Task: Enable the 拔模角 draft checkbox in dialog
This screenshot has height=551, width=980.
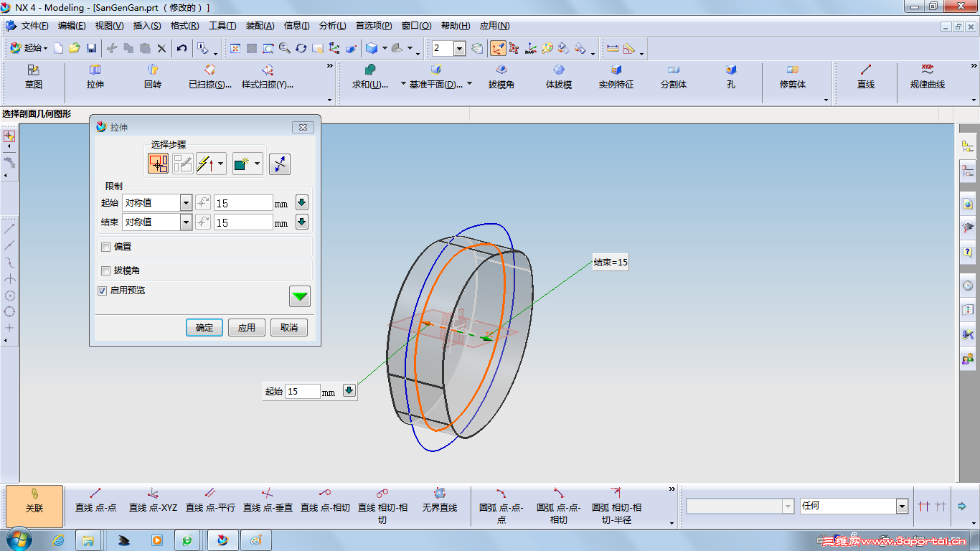Action: pos(105,271)
